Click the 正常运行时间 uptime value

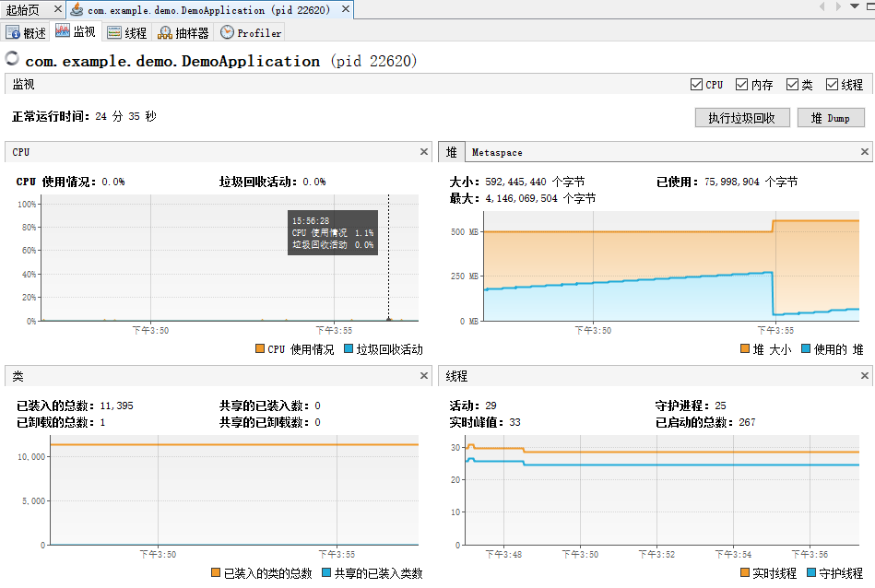point(125,116)
